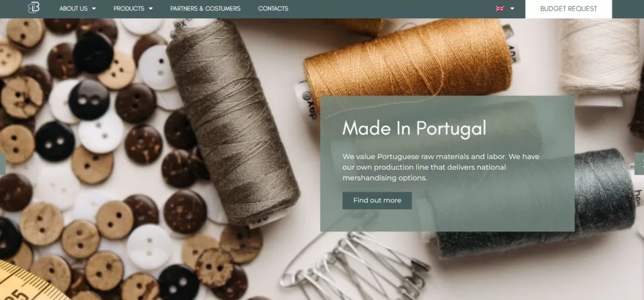
Task: Click the UK flag language icon
Action: point(500,9)
